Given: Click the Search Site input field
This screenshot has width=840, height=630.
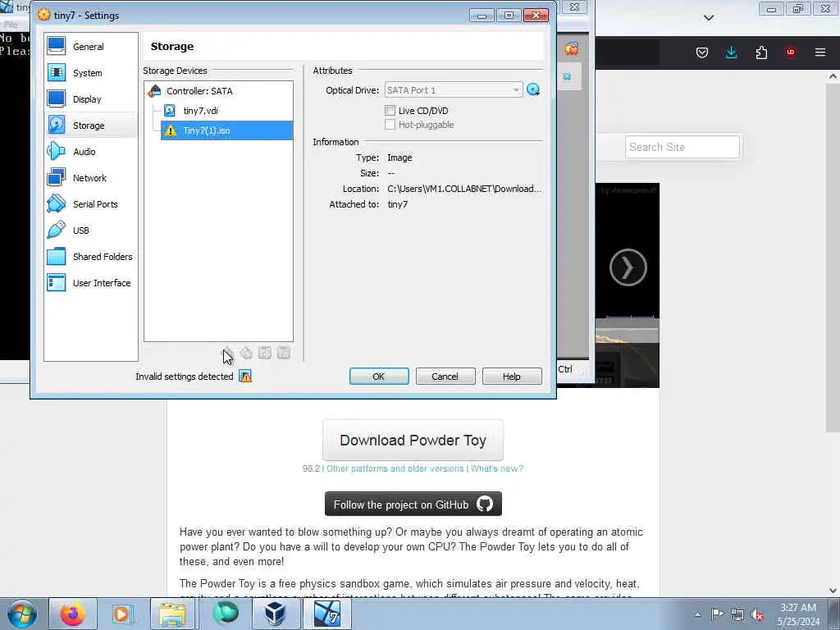Looking at the screenshot, I should click(682, 147).
